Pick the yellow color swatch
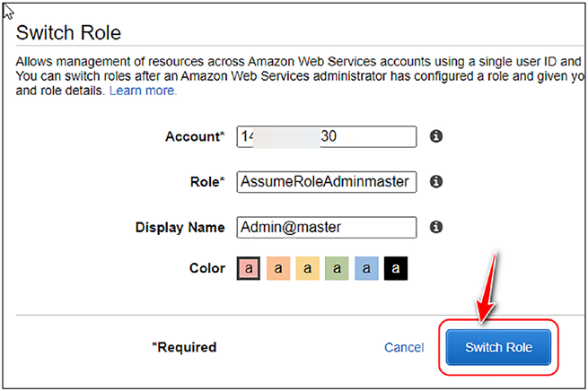Image resolution: width=588 pixels, height=391 pixels. point(308,268)
